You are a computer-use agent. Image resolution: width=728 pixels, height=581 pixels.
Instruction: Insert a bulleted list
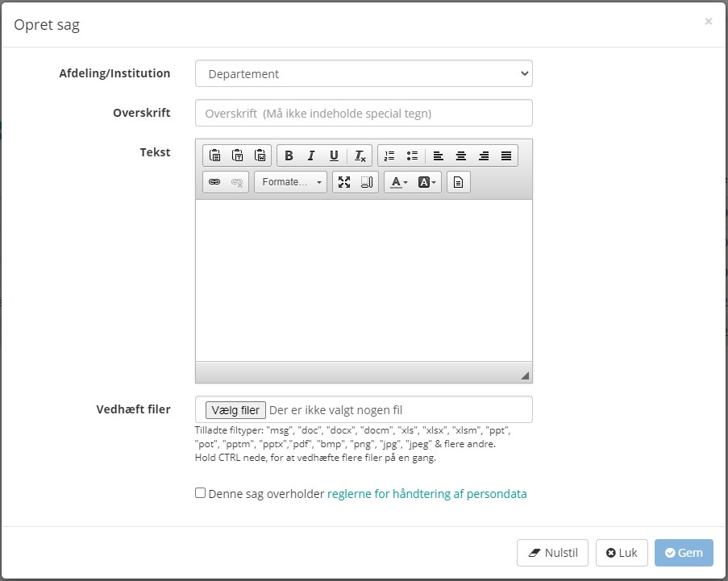(x=412, y=156)
